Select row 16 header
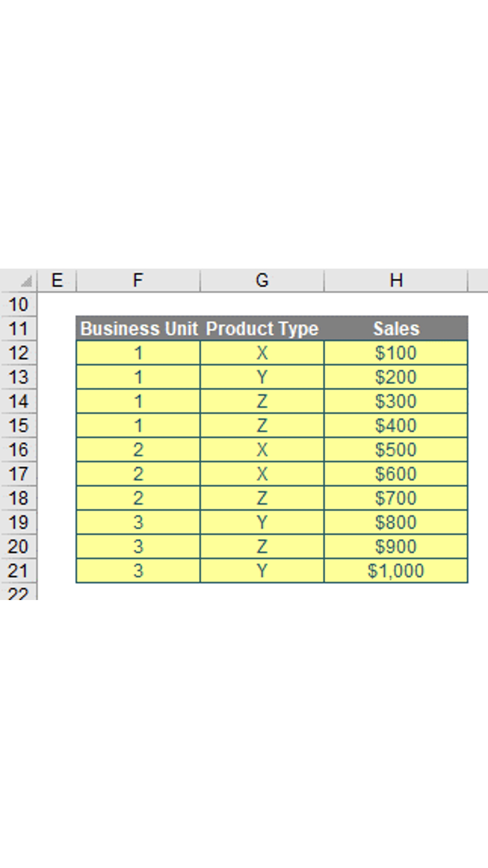488x868 pixels. pos(19,450)
